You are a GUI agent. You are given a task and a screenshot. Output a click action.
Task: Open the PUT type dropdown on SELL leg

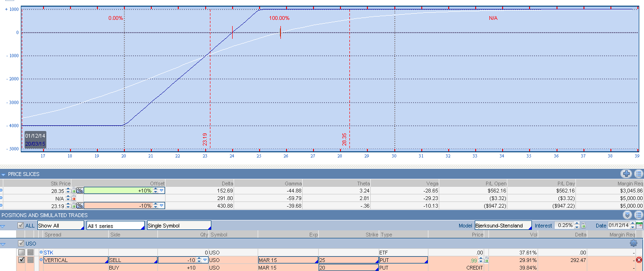404,260
